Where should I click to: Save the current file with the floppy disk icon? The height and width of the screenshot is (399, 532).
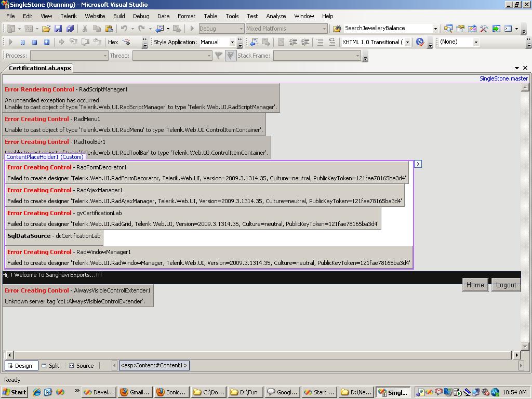tap(58, 29)
